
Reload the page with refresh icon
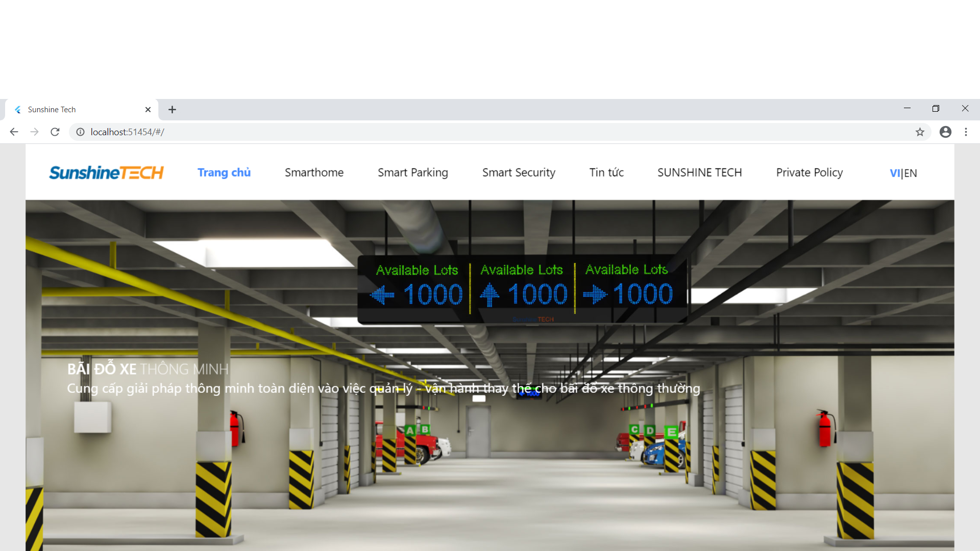click(x=55, y=132)
